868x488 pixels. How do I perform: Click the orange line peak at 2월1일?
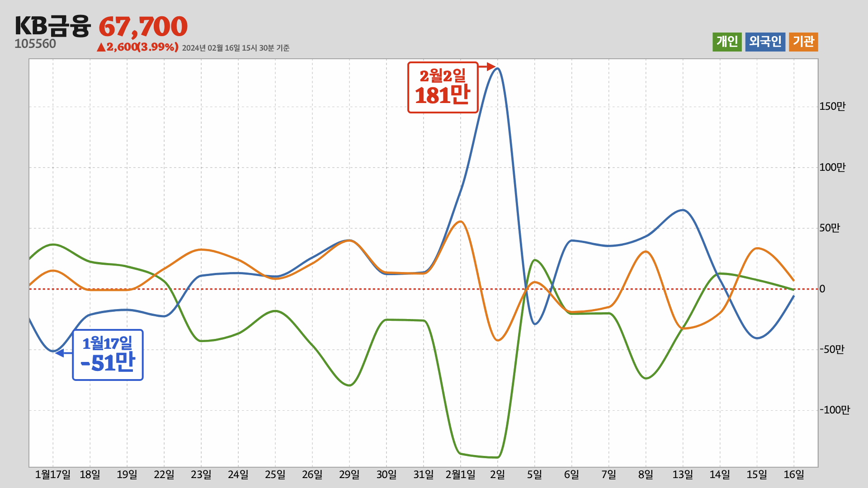tap(461, 221)
